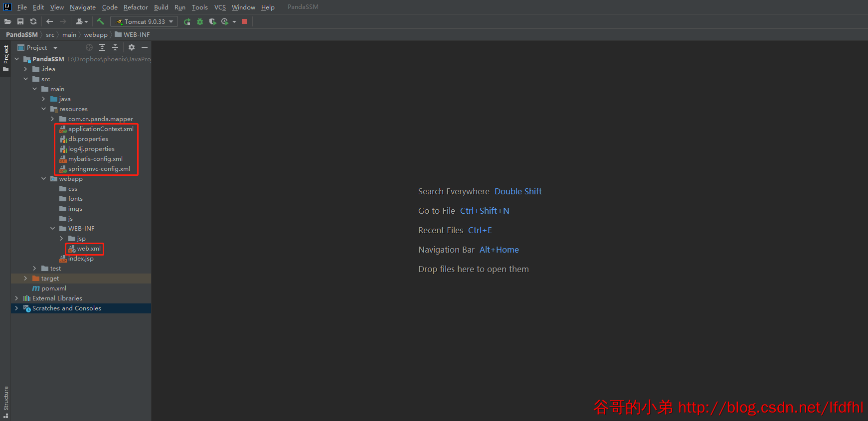Viewport: 868px width, 421px height.
Task: Collapse all nodes in Project panel
Action: click(115, 47)
